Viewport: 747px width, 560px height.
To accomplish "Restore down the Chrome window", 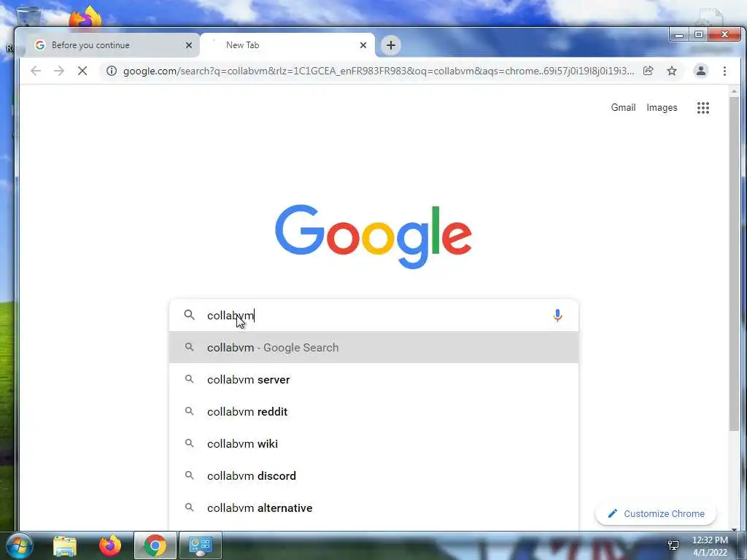I will coord(698,35).
